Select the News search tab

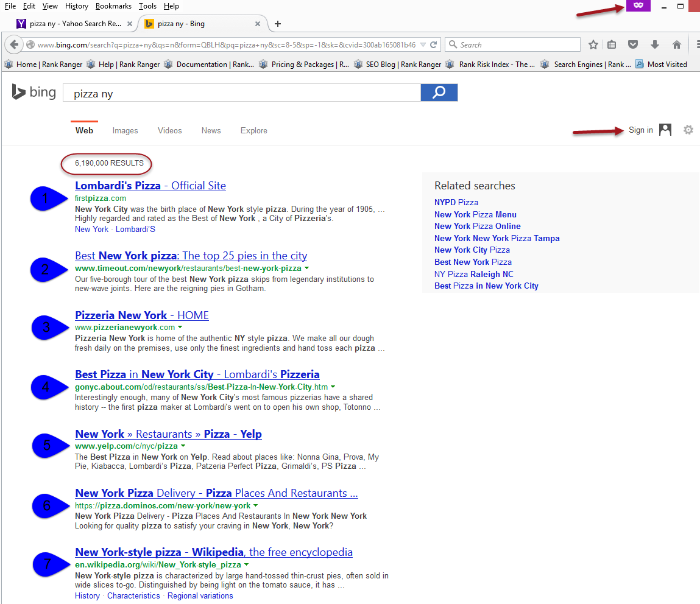click(x=211, y=130)
